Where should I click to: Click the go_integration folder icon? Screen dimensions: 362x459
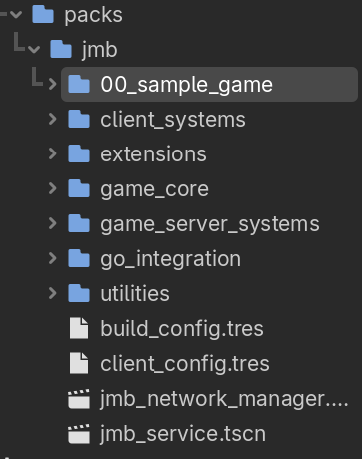tap(79, 258)
